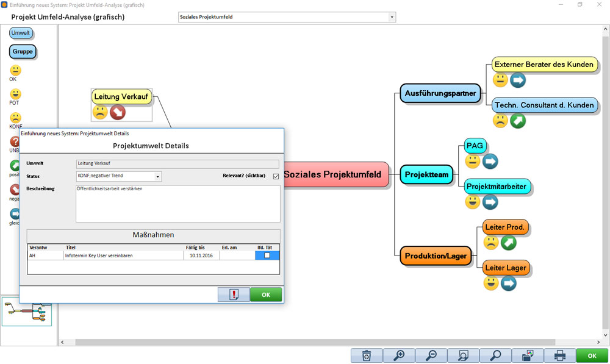
Task: Zoom out using the magnifier minus icon
Action: 431,355
